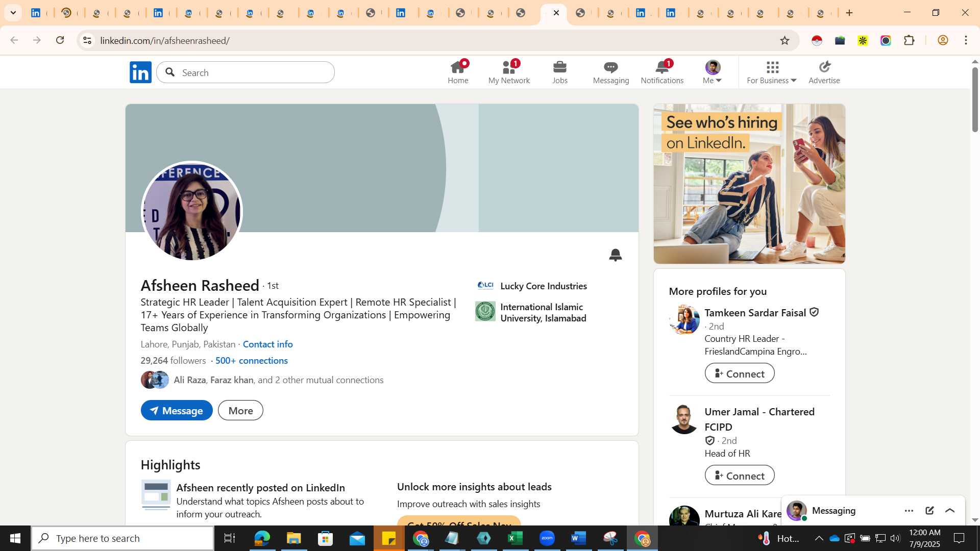Open Zoom from the taskbar
Screen dimensions: 980x551
(547, 538)
